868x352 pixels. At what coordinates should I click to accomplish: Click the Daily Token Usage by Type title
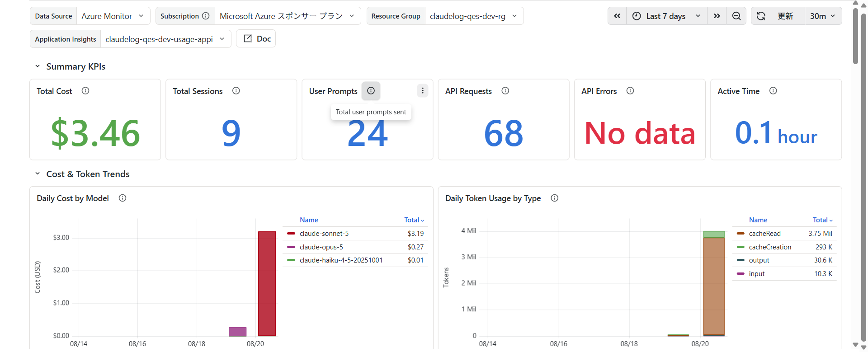(x=493, y=198)
